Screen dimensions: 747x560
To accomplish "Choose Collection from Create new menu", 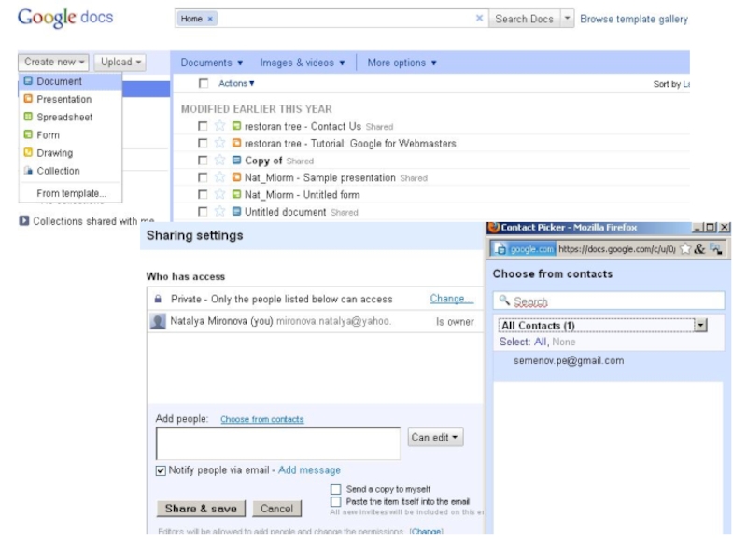I will 71,171.
